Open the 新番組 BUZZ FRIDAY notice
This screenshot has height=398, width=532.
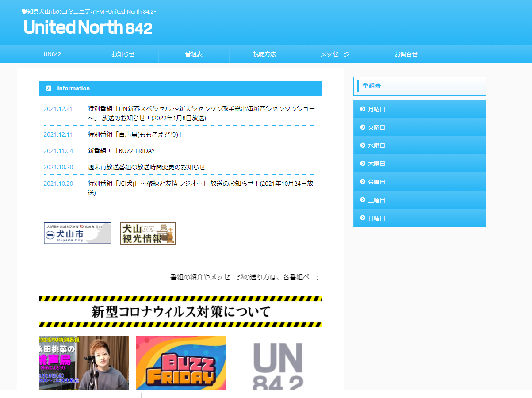pyautogui.click(x=123, y=151)
